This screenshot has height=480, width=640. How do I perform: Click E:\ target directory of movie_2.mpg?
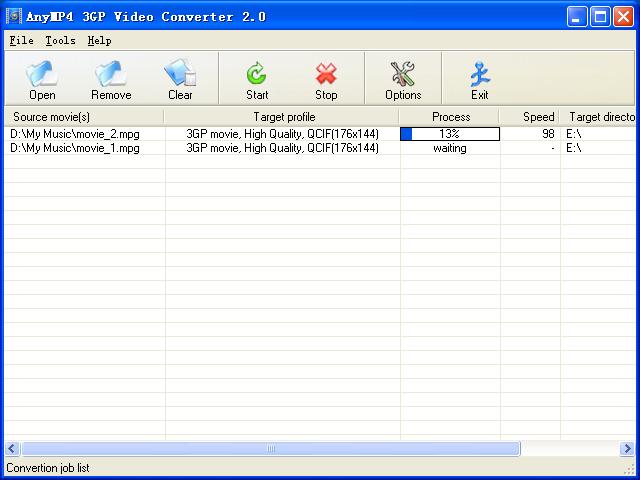coord(573,134)
